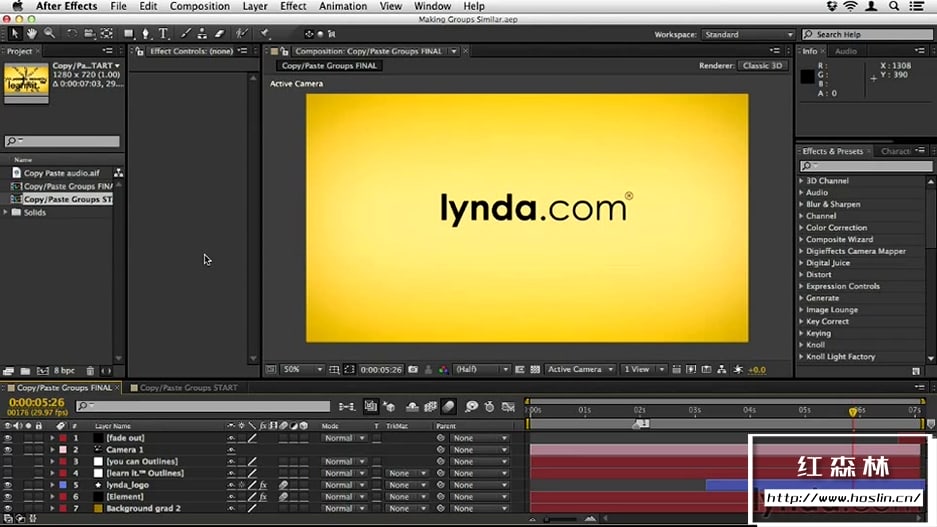Click the Background grad 2 color swatch
Image resolution: width=937 pixels, height=527 pixels.
tap(99, 508)
